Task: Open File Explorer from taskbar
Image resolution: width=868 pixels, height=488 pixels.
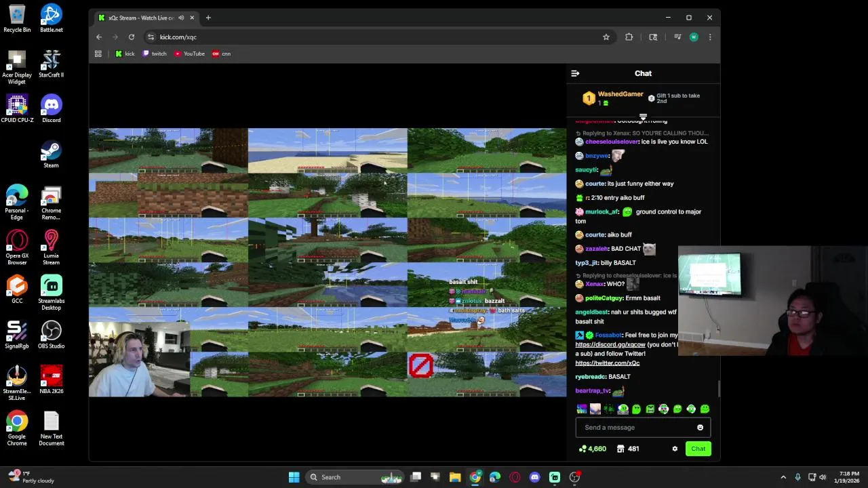Action: click(455, 477)
